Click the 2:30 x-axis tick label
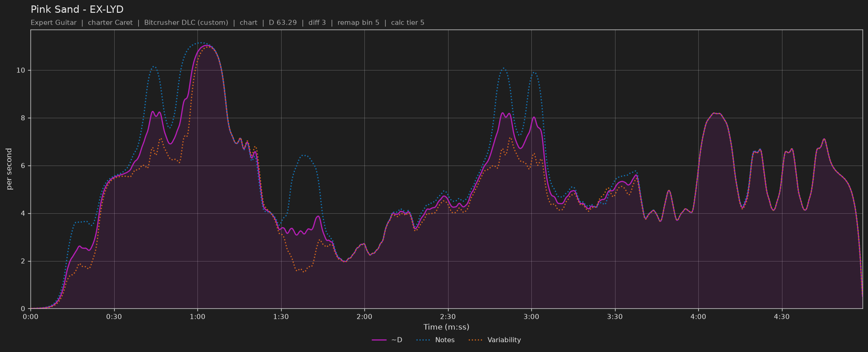 [448, 317]
